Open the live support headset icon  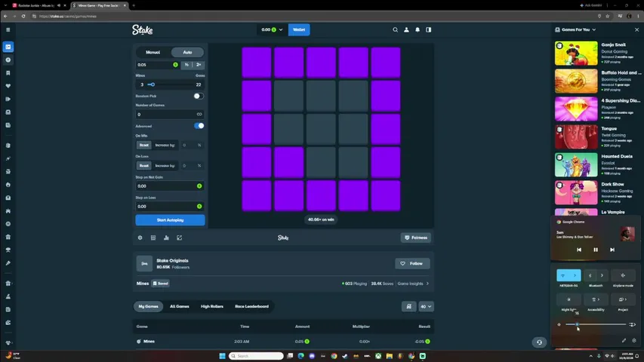click(x=539, y=342)
